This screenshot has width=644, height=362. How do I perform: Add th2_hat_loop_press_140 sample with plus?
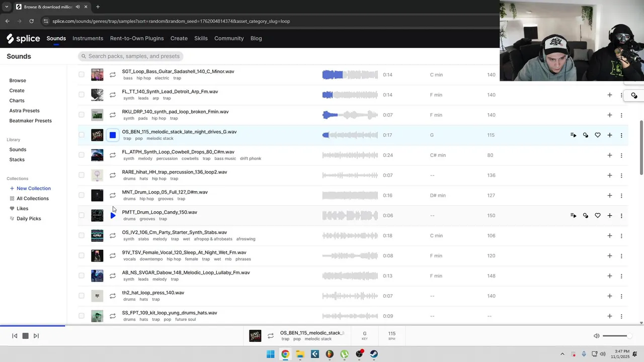pyautogui.click(x=609, y=296)
